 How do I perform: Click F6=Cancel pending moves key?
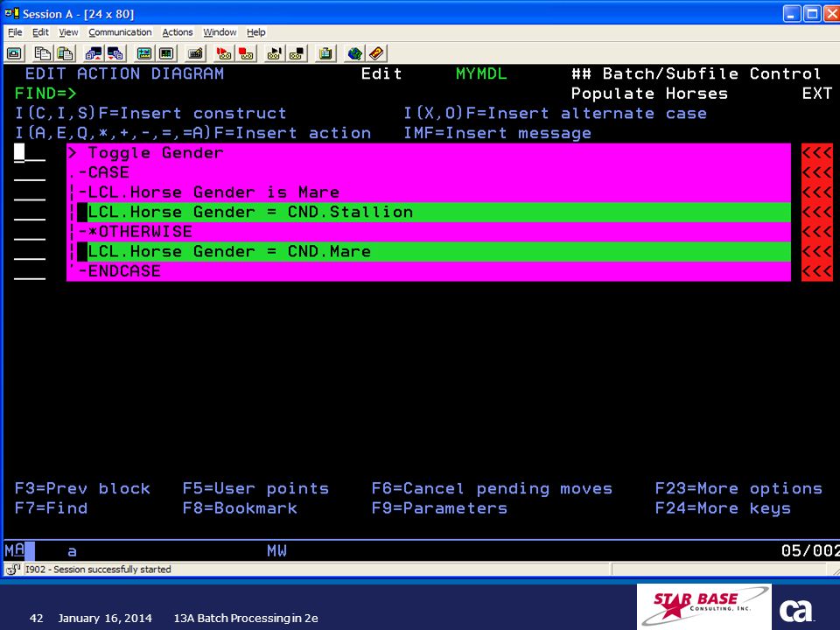pos(492,488)
